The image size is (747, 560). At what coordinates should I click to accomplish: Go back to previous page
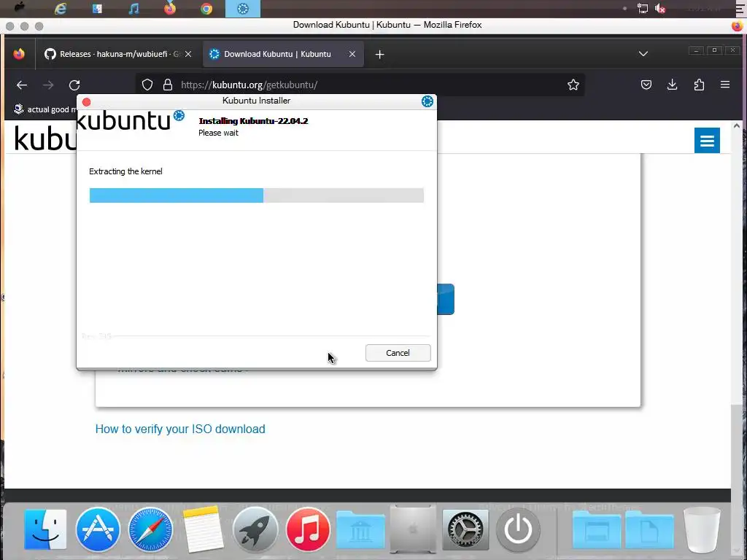pos(22,85)
